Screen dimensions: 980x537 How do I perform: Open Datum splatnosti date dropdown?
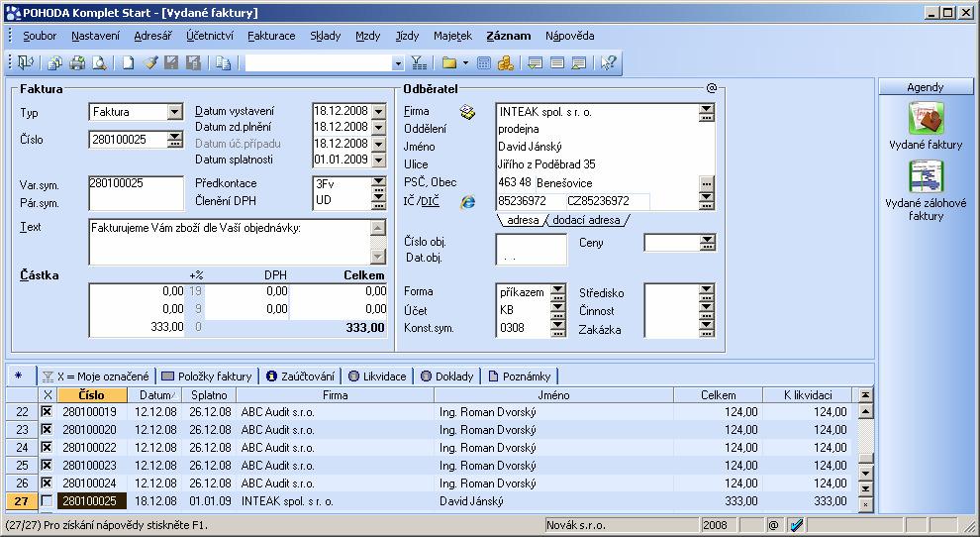(379, 161)
